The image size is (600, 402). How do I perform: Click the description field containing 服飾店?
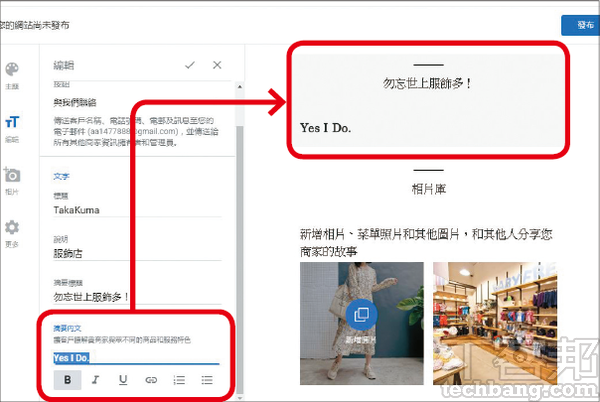(137, 253)
